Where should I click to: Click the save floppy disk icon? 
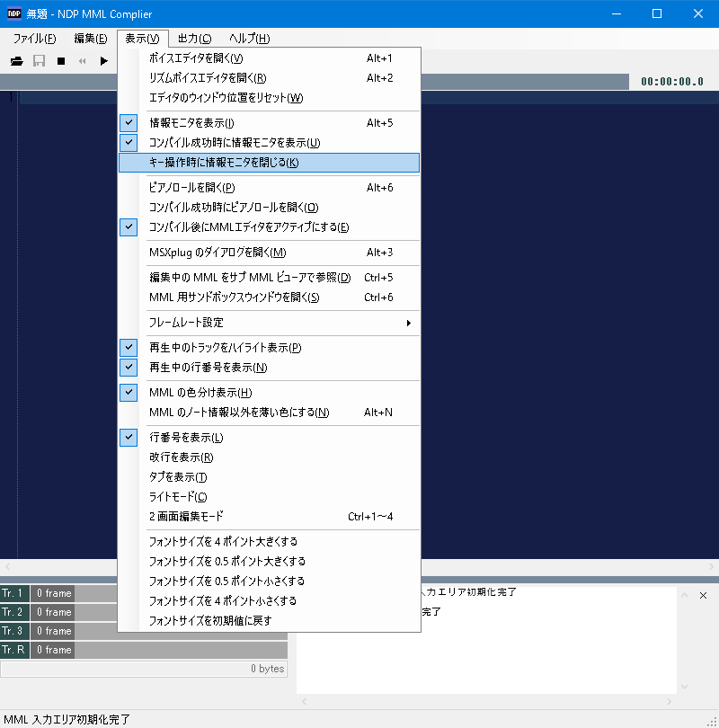[x=40, y=61]
